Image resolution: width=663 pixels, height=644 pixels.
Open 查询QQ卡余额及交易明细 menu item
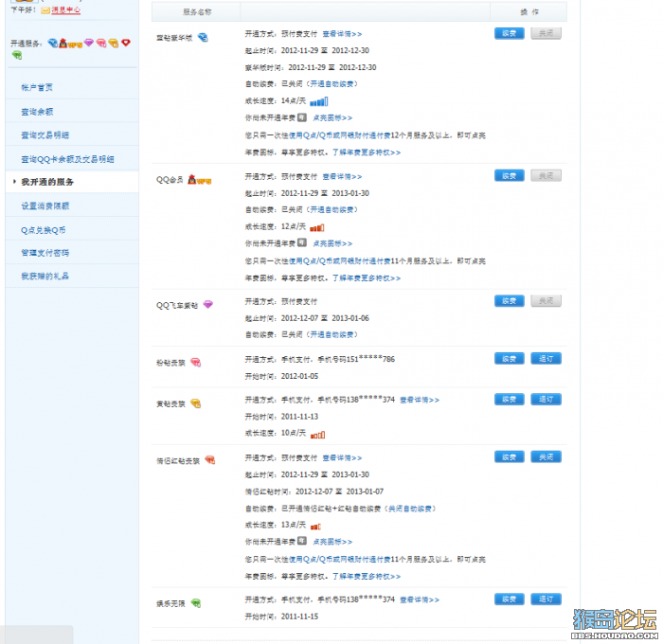[x=67, y=159]
